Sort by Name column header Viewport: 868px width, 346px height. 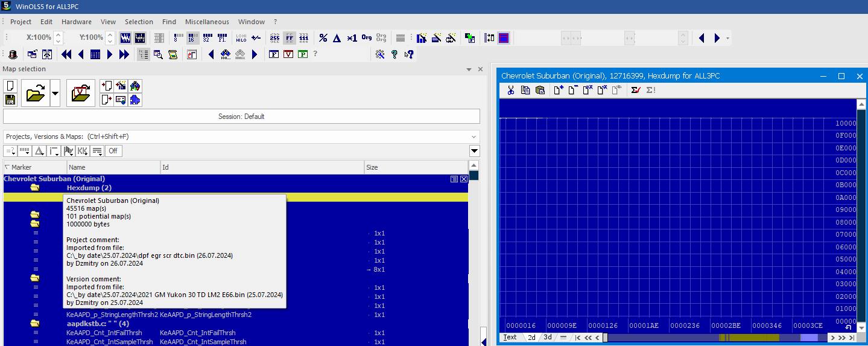pos(113,167)
